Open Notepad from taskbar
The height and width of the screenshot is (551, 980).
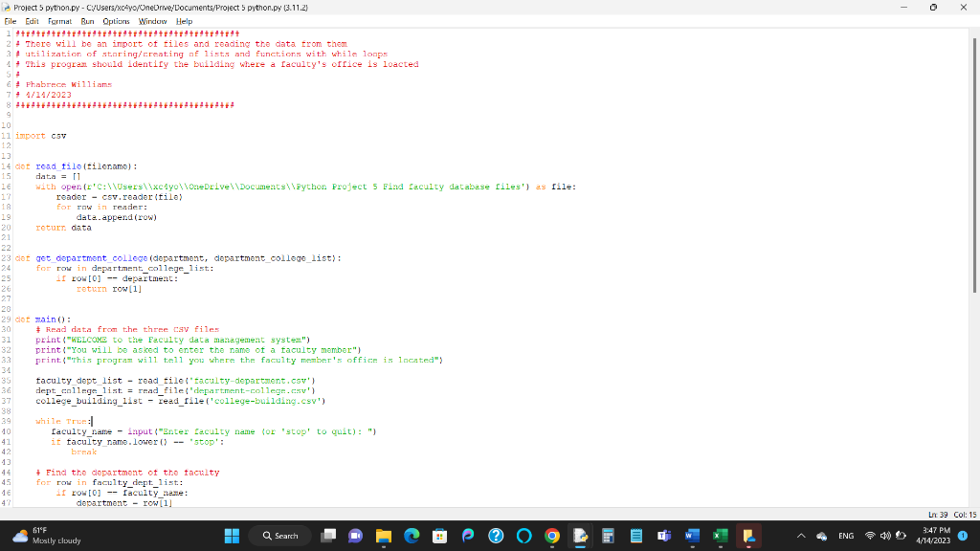pos(636,536)
